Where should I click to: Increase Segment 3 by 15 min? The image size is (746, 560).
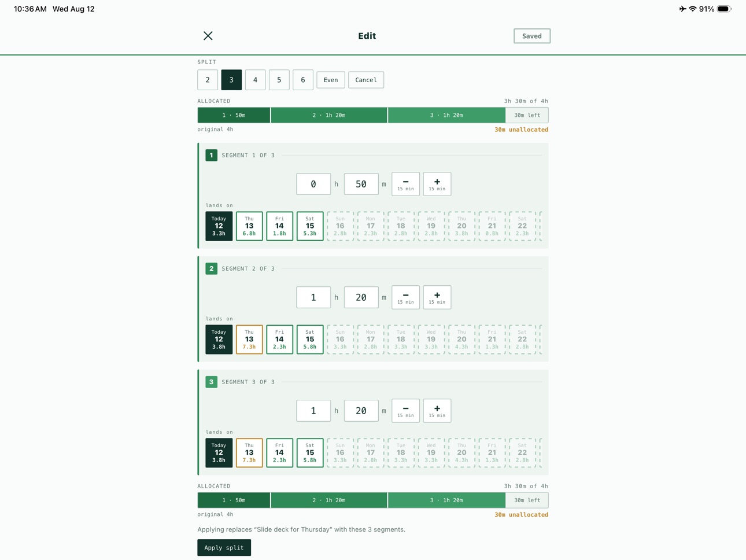click(x=437, y=411)
